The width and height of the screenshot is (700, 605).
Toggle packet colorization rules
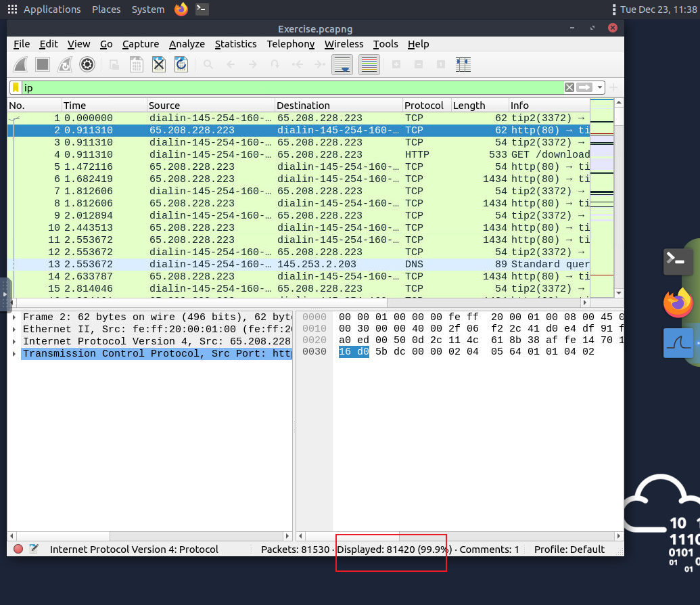pyautogui.click(x=369, y=65)
